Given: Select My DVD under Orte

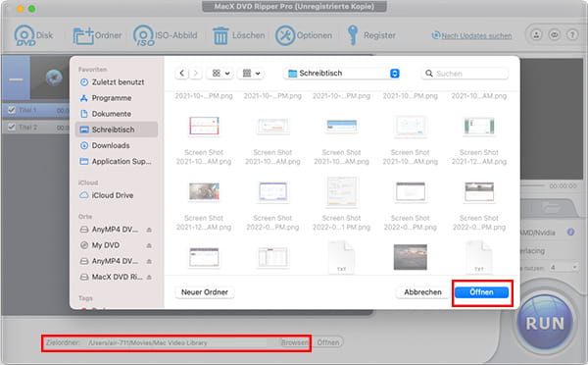Looking at the screenshot, I should pos(106,245).
